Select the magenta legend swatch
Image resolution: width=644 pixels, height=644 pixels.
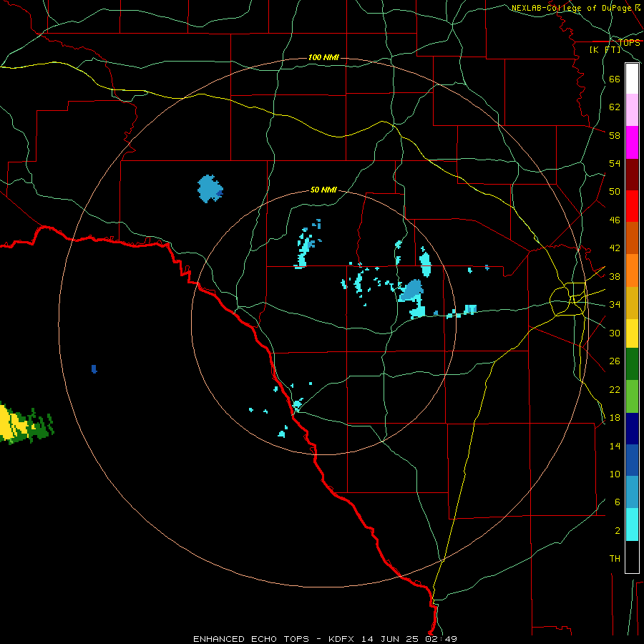(632, 142)
